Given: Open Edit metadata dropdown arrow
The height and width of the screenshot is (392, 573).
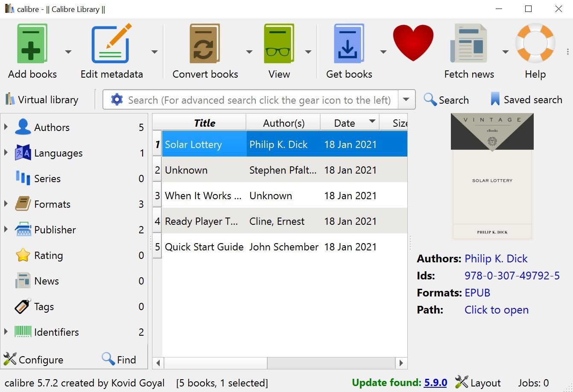Looking at the screenshot, I should (x=155, y=52).
